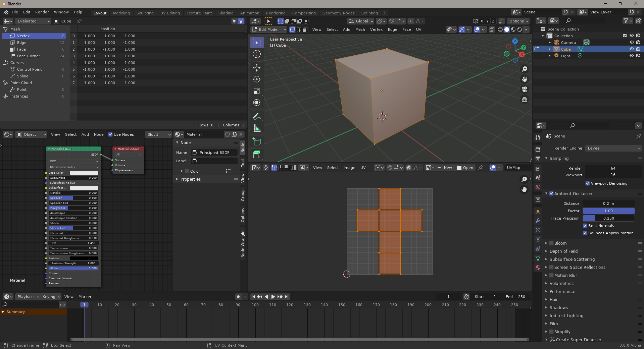Open the Material properties tab icon

coord(538,268)
